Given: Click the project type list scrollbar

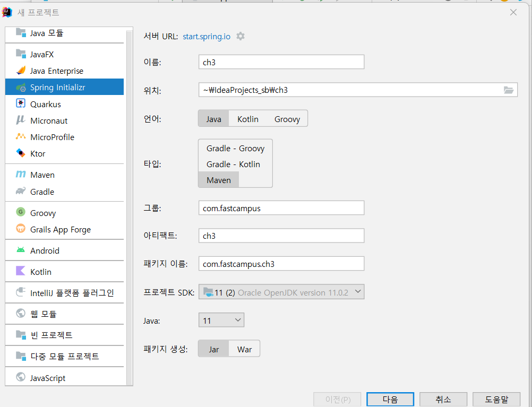Looking at the screenshot, I should 129,207.
